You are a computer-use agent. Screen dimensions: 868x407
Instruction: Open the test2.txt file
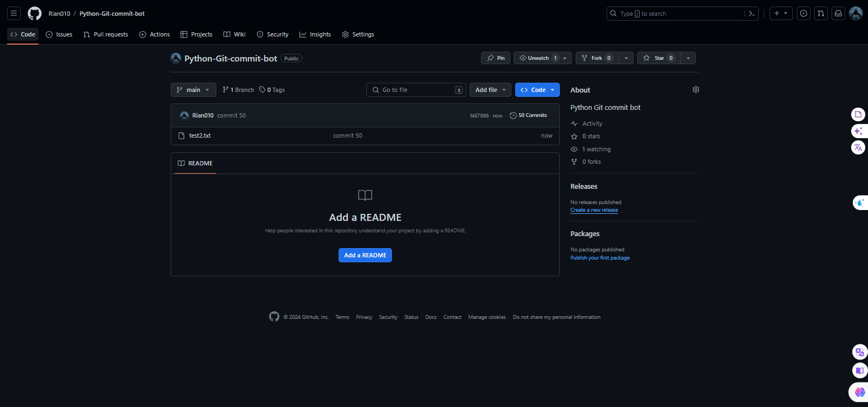coord(200,135)
